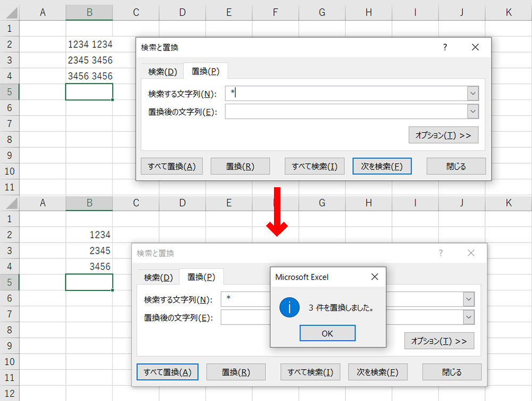The image size is (532, 401).
Task: Select 置換(P) tab in upper dialog
Action: pos(205,71)
